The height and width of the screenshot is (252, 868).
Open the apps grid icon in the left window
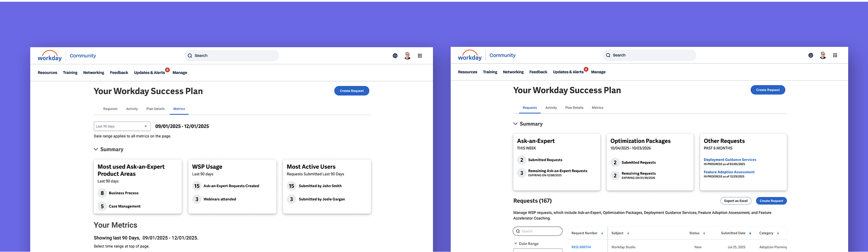(420, 56)
